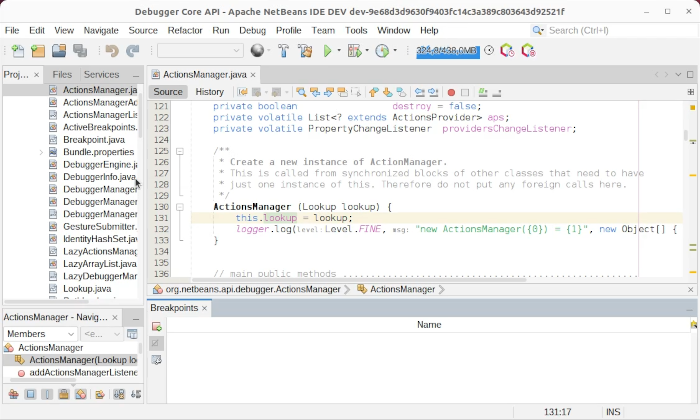The height and width of the screenshot is (420, 700).
Task: Toggle Show Fields filter in Navigator
Action: pos(30,395)
